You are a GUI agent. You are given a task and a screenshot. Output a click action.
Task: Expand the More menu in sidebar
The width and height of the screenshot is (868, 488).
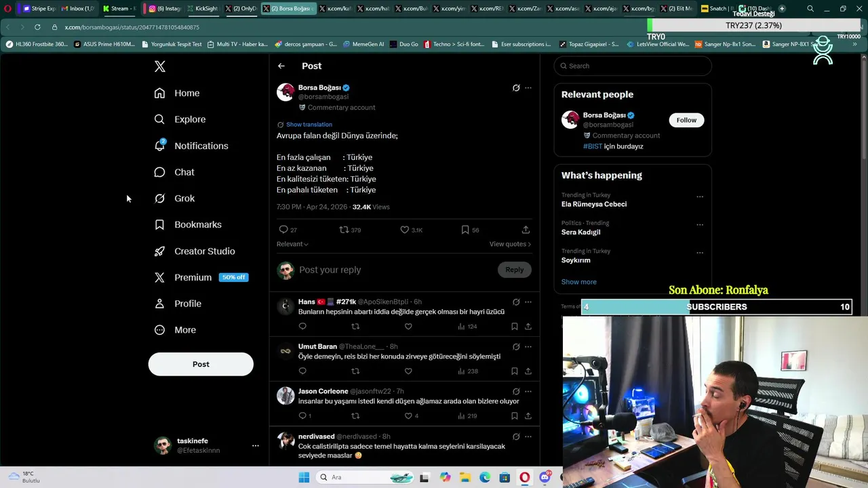(x=175, y=330)
